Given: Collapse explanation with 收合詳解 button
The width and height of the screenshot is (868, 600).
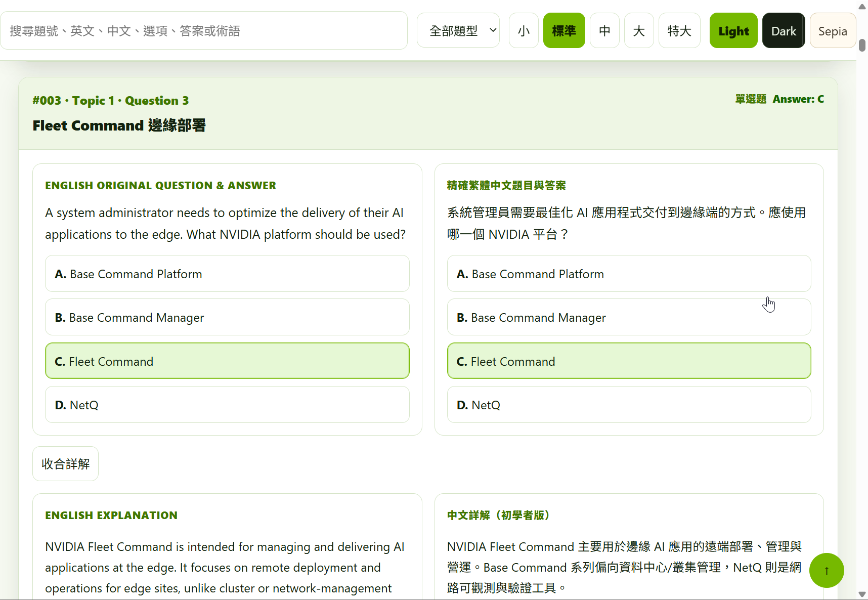Looking at the screenshot, I should coord(66,464).
